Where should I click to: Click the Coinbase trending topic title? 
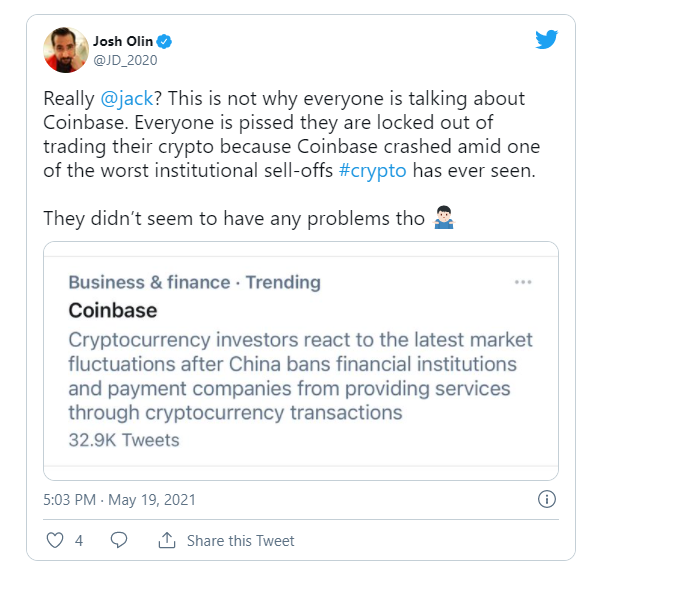coord(113,310)
